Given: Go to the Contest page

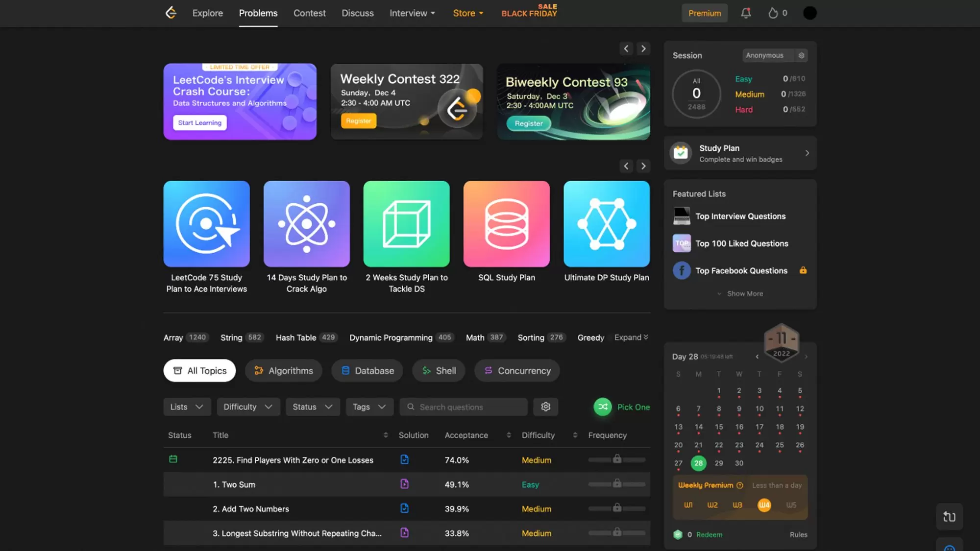Looking at the screenshot, I should (310, 13).
